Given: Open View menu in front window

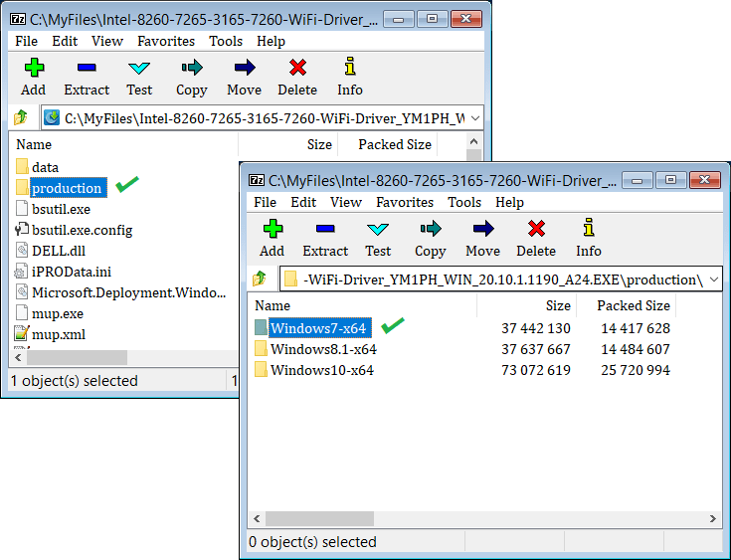Looking at the screenshot, I should point(346,202).
